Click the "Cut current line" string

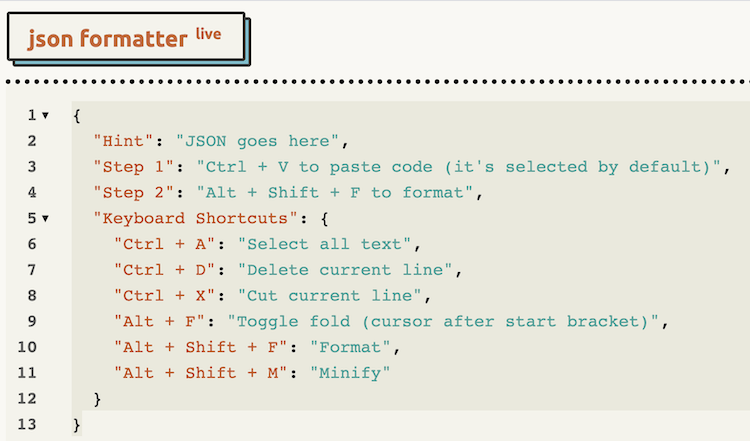pos(332,296)
